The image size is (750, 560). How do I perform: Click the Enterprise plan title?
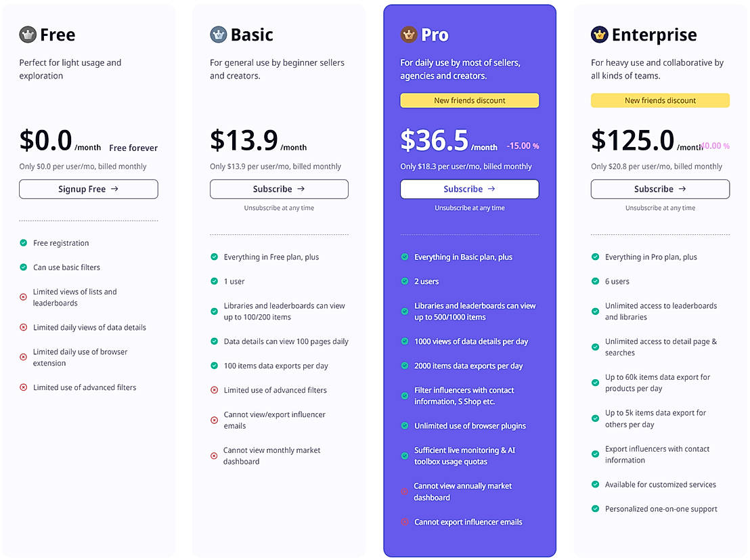654,35
